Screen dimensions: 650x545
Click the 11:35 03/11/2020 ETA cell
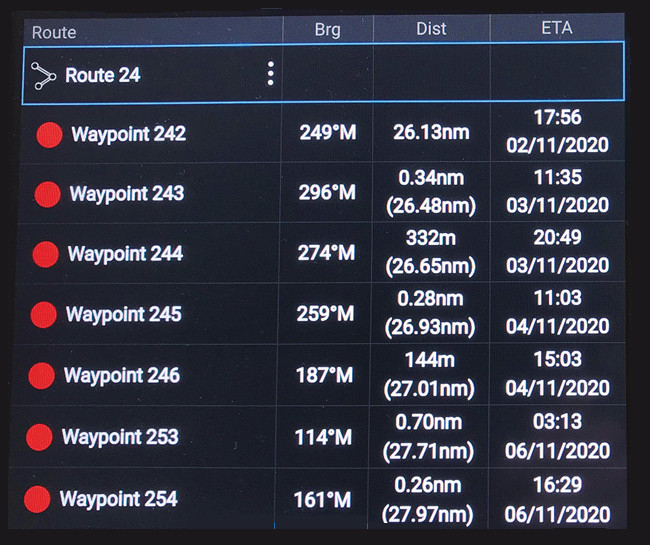click(558, 191)
